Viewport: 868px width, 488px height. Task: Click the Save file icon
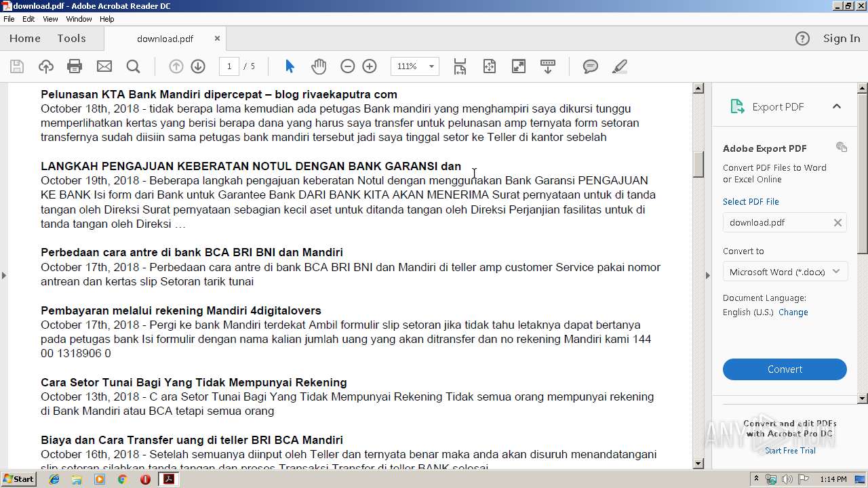click(17, 66)
